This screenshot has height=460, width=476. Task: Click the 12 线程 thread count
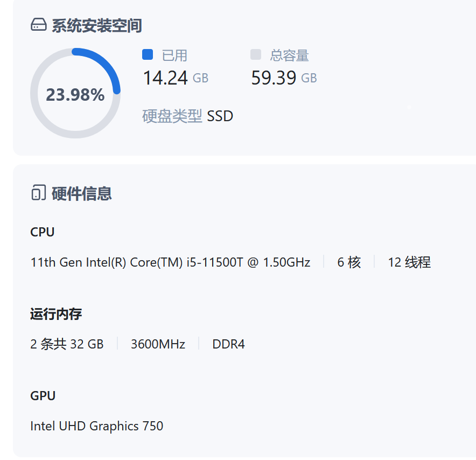(x=409, y=262)
